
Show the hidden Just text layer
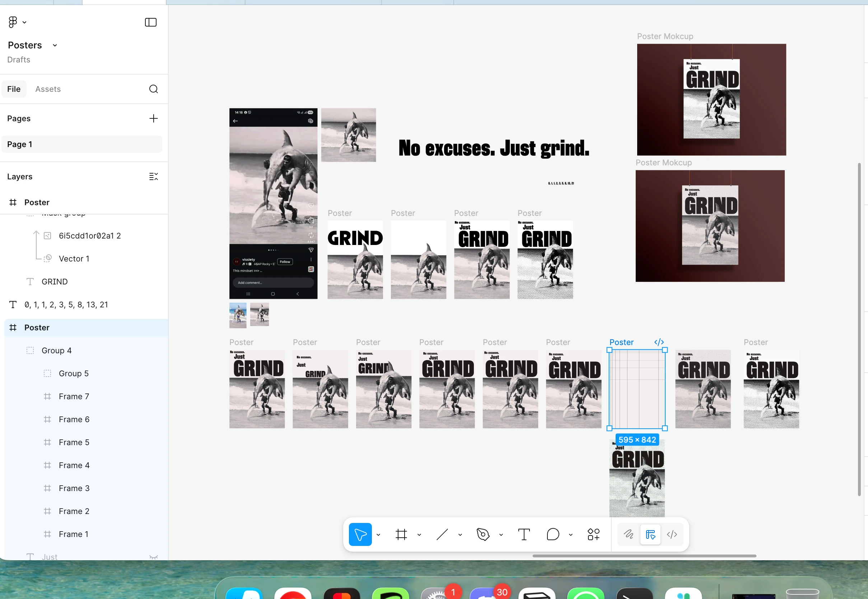153,557
